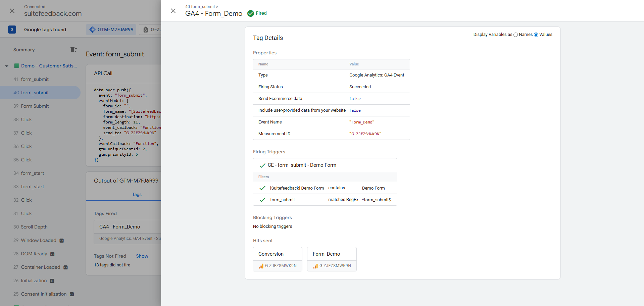Image resolution: width=644 pixels, height=306 pixels.
Task: Open the Form_Demo hit sent card
Action: coord(331,254)
